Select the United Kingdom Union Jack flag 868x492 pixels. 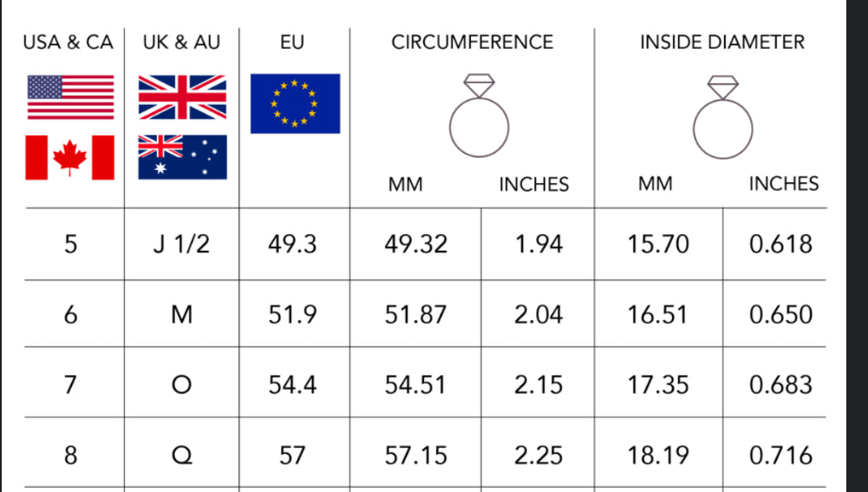pyautogui.click(x=182, y=97)
